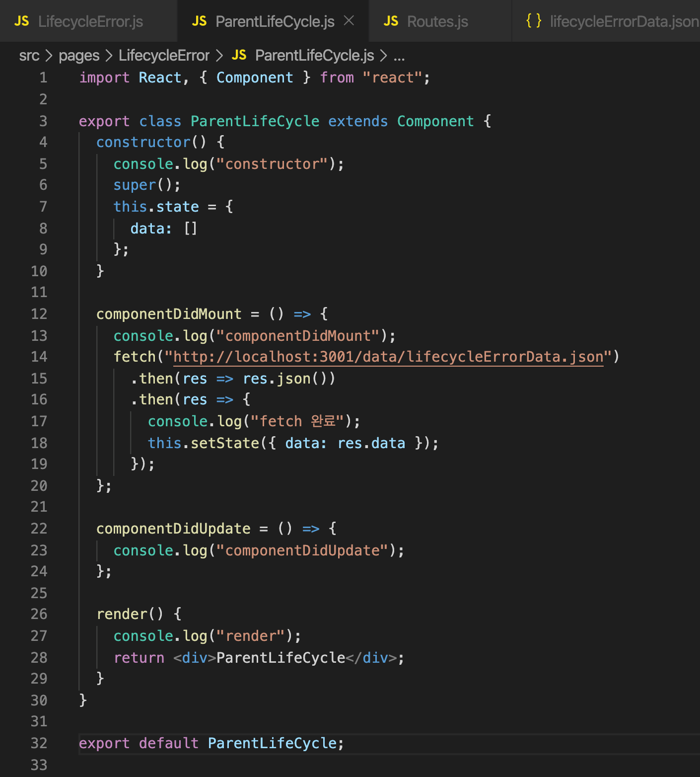Image resolution: width=700 pixels, height=777 pixels.
Task: Click the ParentLifeCycle.js breadcrumb item
Action: (314, 56)
